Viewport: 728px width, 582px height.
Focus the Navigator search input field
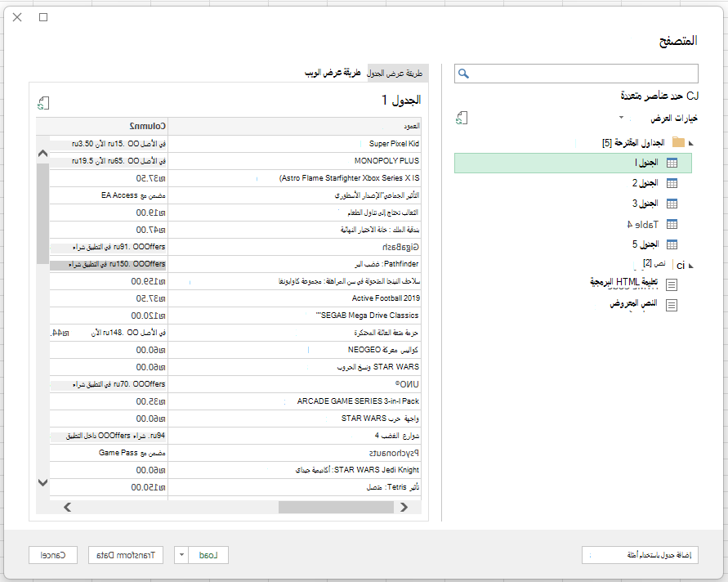576,74
